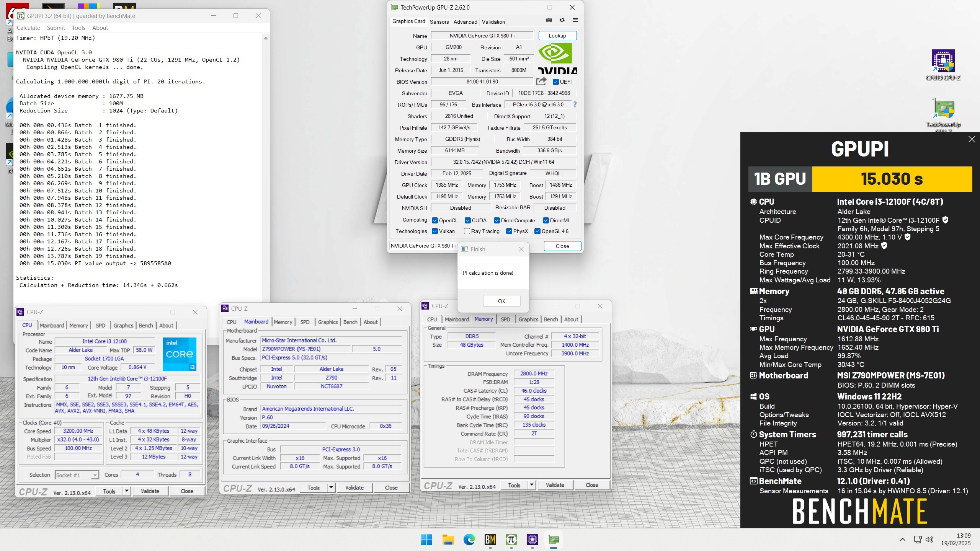Screen dimensions: 980x551
Task: Open SPD tab in the Mainboard CPU-Z window
Action: coord(305,322)
